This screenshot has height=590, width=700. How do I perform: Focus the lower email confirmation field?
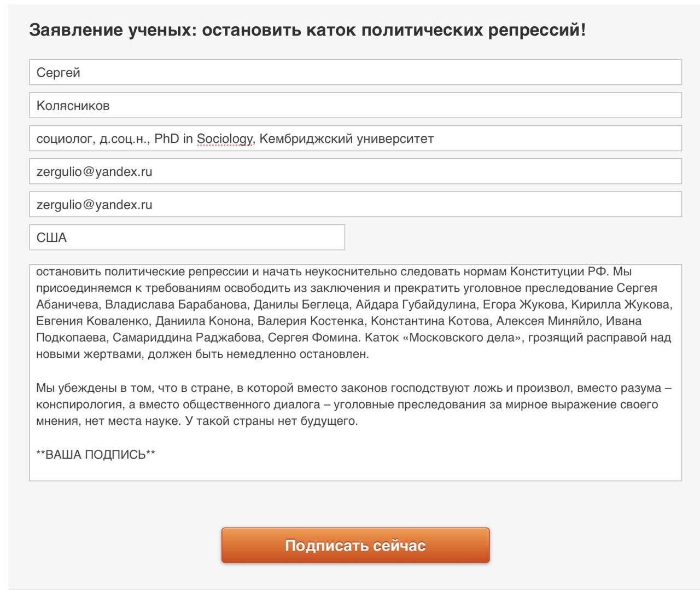click(x=355, y=205)
